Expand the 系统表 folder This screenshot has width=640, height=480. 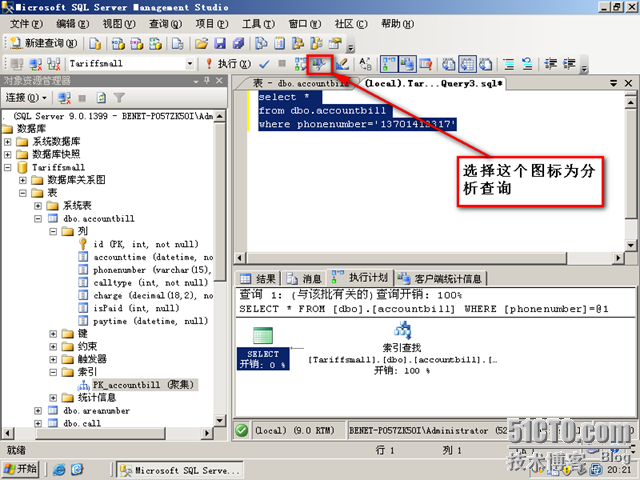point(38,206)
